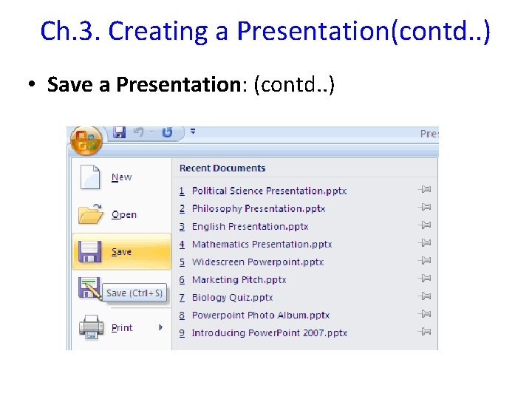The height and width of the screenshot is (399, 532).
Task: Pin Philosophy Presentation.pptx to the list
Action: click(x=424, y=207)
